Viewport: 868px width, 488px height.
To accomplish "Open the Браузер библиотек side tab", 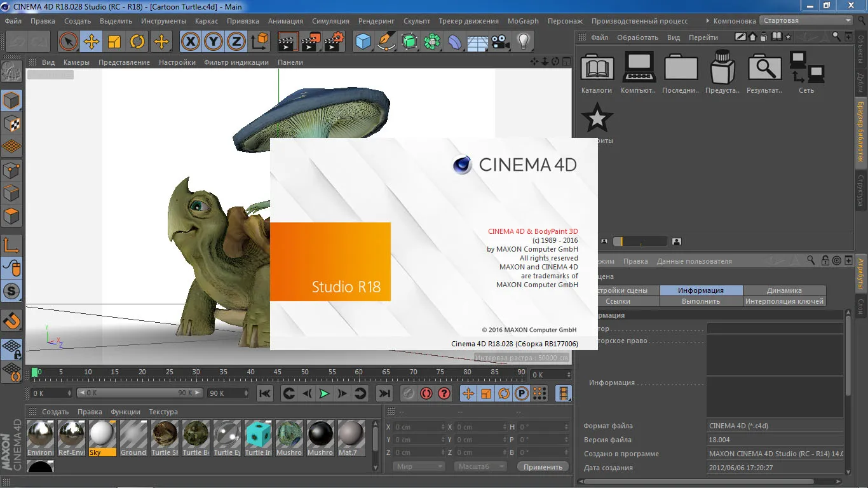I will click(x=861, y=132).
